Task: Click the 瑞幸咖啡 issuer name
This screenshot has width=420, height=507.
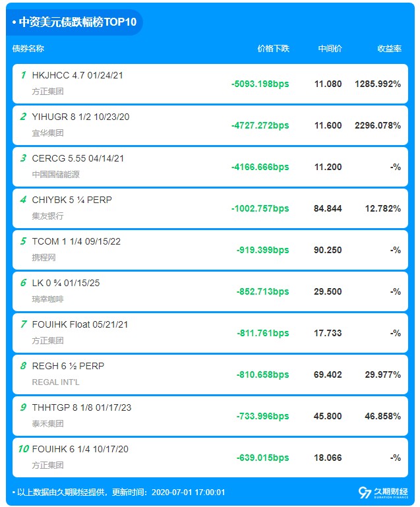Action: click(47, 299)
